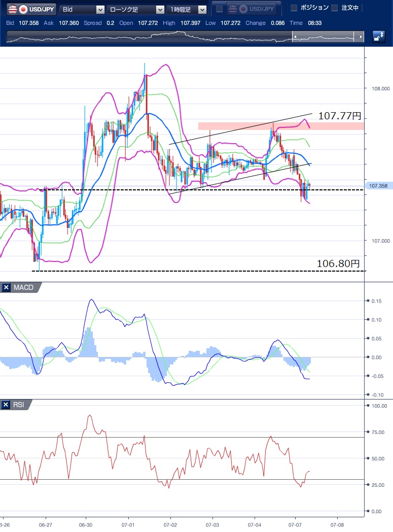Click the left handle of navigator range
The width and height of the screenshot is (393, 532).
pos(295,37)
